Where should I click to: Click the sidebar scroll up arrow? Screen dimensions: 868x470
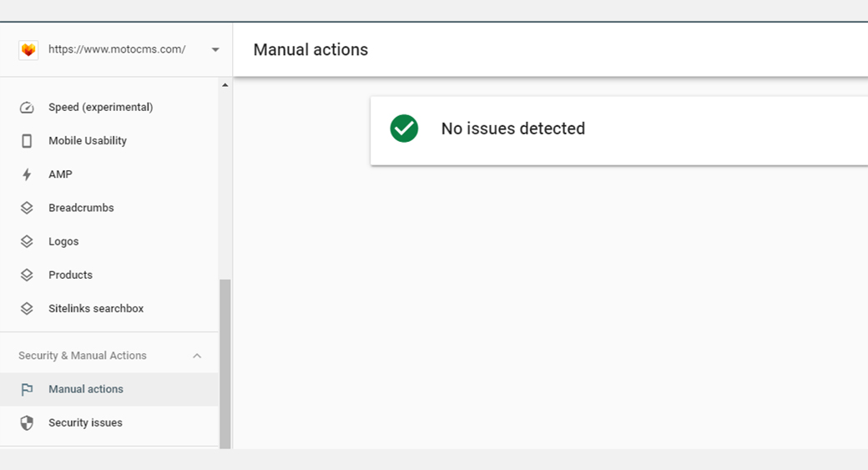pos(225,85)
